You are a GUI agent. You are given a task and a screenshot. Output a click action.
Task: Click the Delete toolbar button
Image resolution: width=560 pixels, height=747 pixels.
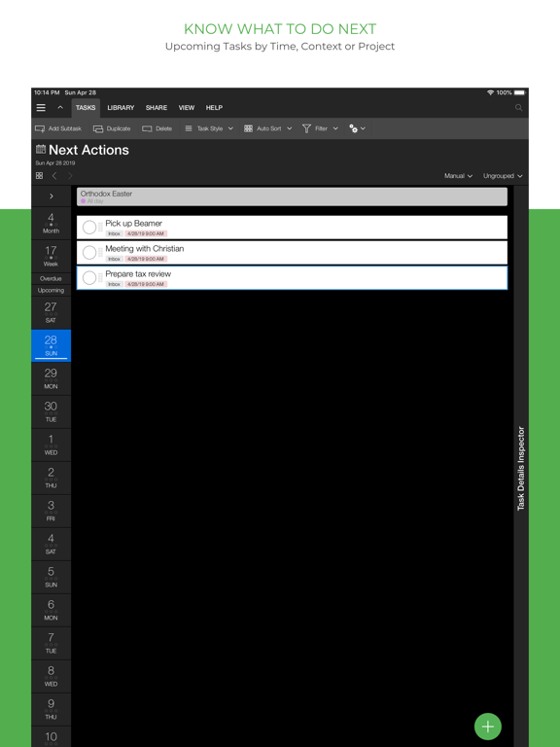(x=157, y=128)
